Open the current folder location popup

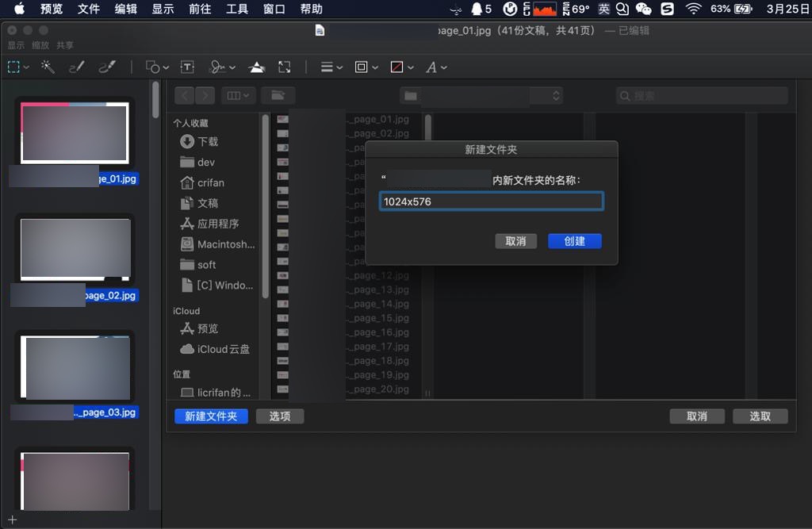(481, 95)
